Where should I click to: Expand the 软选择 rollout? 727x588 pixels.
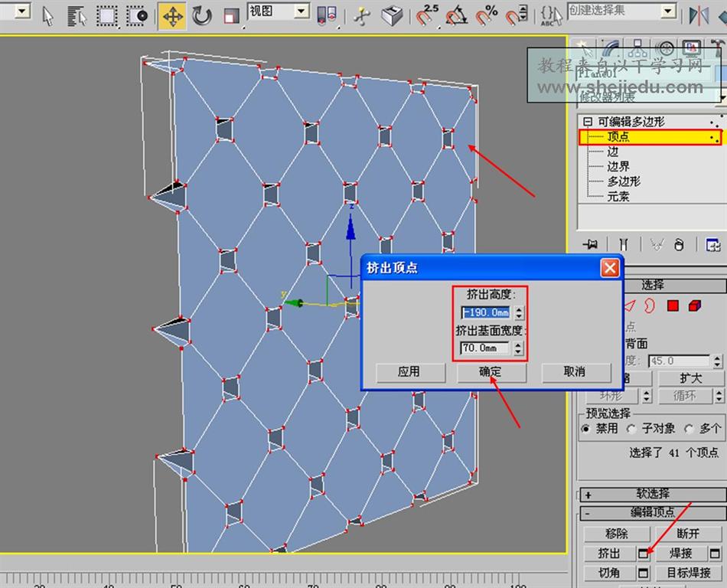pos(651,494)
